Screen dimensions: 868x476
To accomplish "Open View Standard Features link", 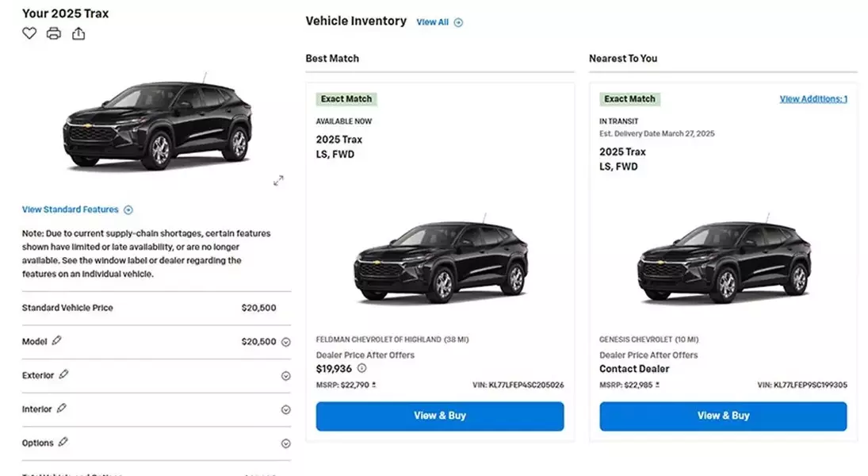I will pos(78,209).
